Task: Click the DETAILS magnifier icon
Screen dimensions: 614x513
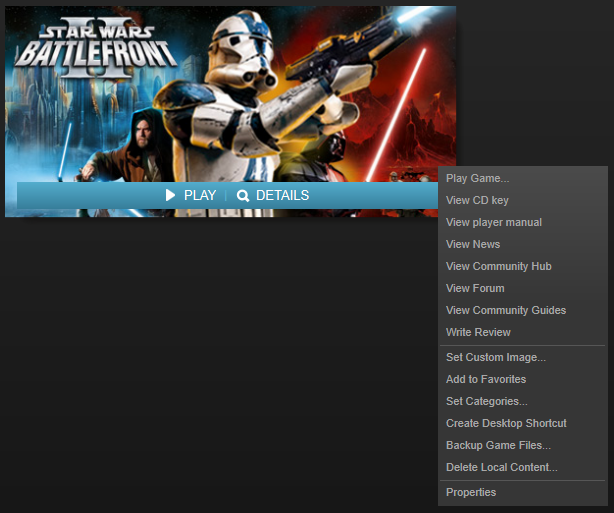Action: (x=243, y=195)
